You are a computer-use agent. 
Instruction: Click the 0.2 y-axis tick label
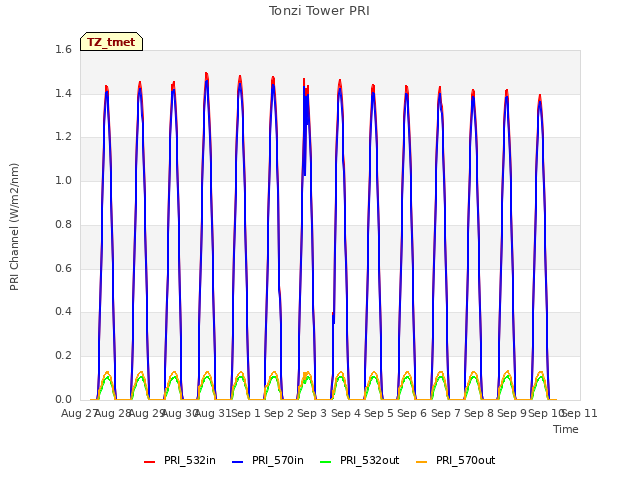point(63,356)
